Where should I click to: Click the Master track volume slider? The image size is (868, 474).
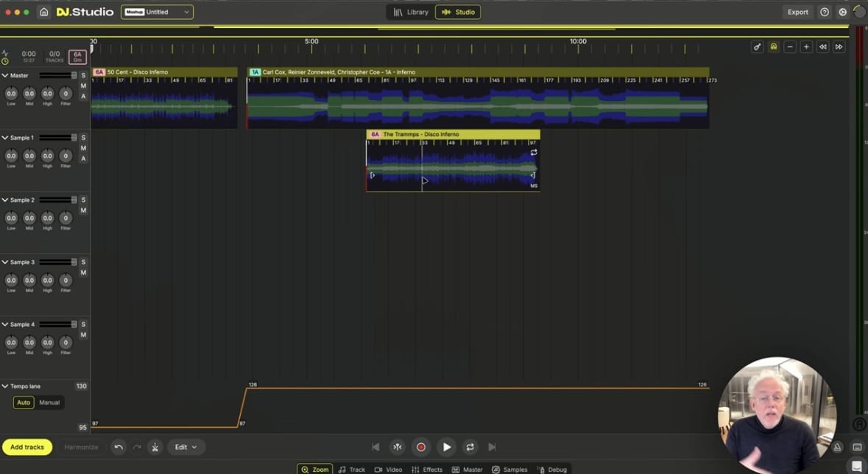[57, 76]
